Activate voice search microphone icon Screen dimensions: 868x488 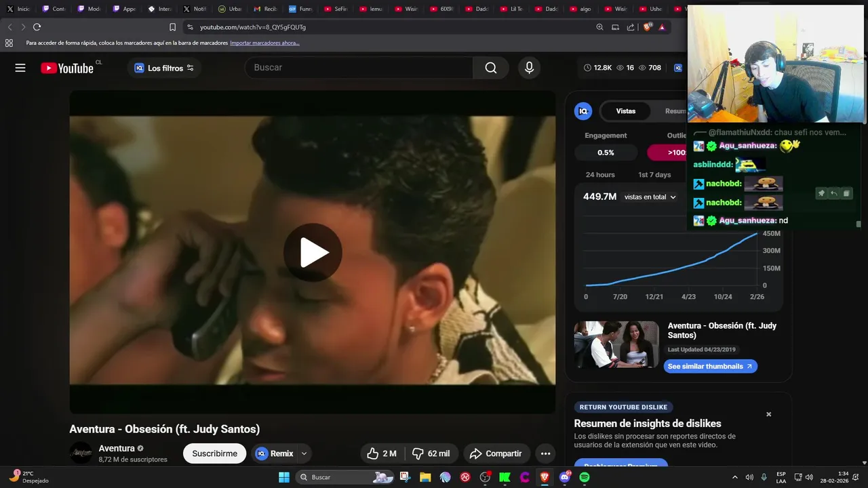click(x=529, y=68)
